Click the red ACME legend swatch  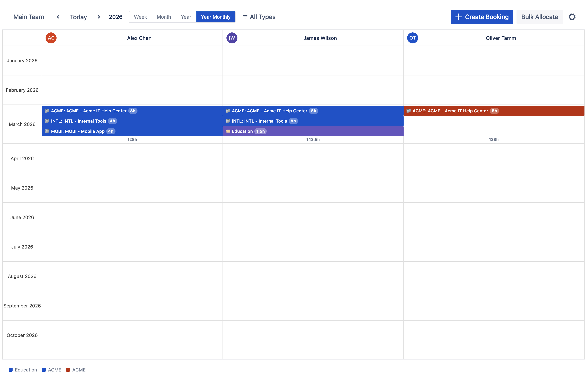[x=68, y=370]
